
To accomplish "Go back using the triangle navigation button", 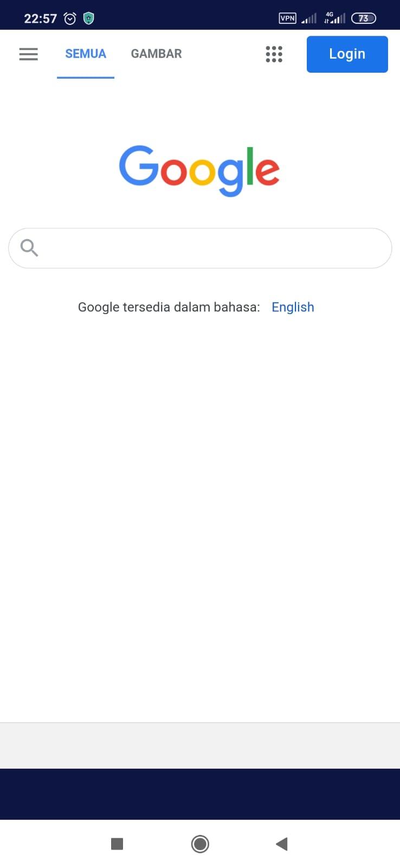I will pyautogui.click(x=281, y=844).
